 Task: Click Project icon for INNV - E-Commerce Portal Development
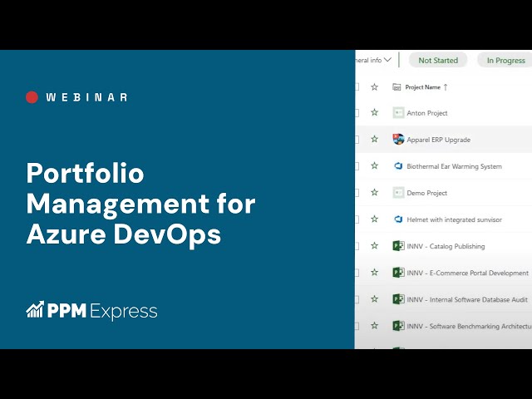pyautogui.click(x=398, y=273)
